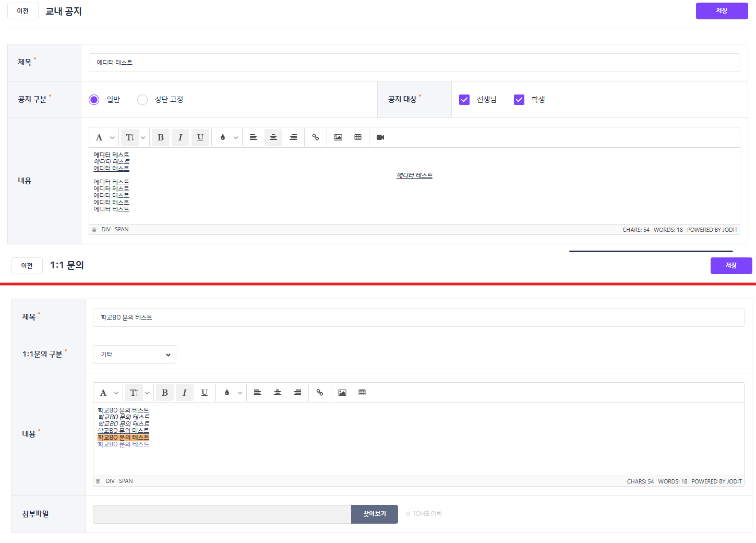
Task: Uncheck the 학생 checkbox
Action: coord(519,100)
